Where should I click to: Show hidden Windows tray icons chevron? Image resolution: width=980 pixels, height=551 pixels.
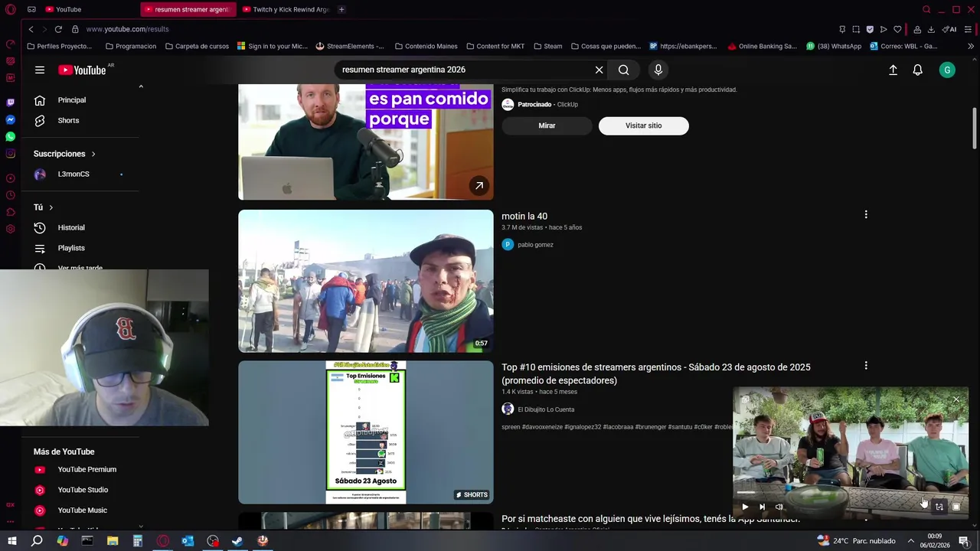coord(911,541)
